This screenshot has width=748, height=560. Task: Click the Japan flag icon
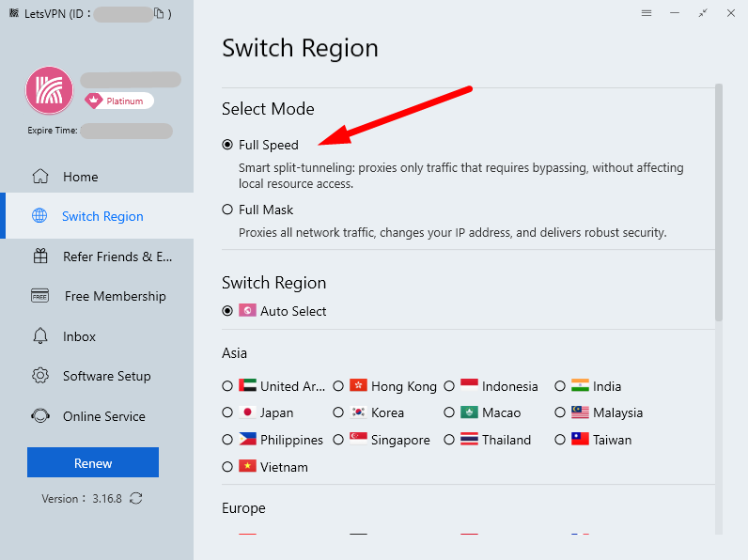click(x=247, y=412)
